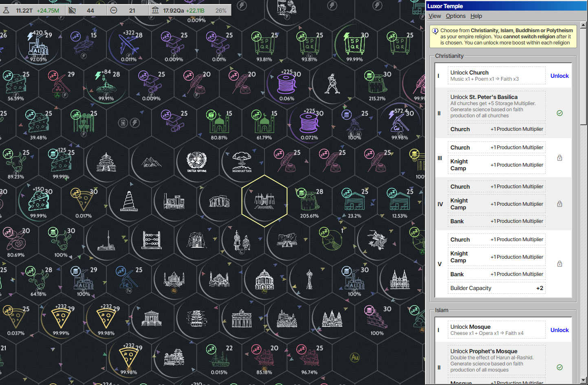Select the warehouse tile at 23.2%
The width and height of the screenshot is (588, 385).
[355, 201]
